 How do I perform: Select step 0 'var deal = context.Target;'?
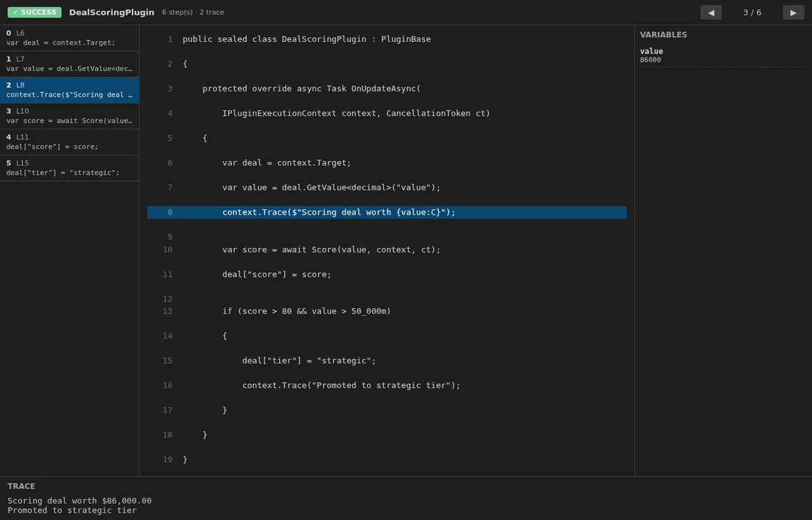70,38
